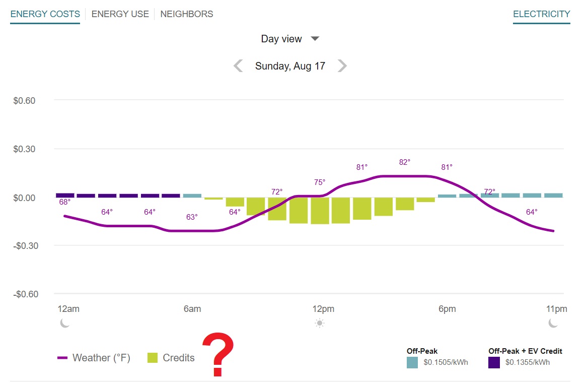Switch to the Energy Use tab
Image resolution: width=588 pixels, height=387 pixels.
tap(120, 14)
